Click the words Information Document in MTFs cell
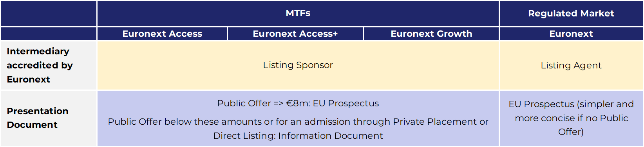644x147 pixels. click(x=331, y=136)
